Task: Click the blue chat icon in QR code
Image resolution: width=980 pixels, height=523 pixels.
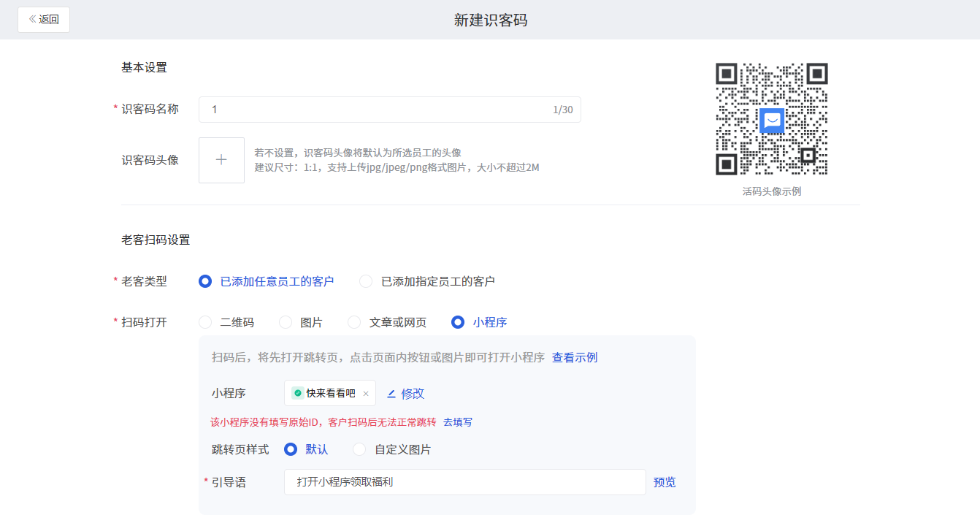Action: pos(772,120)
